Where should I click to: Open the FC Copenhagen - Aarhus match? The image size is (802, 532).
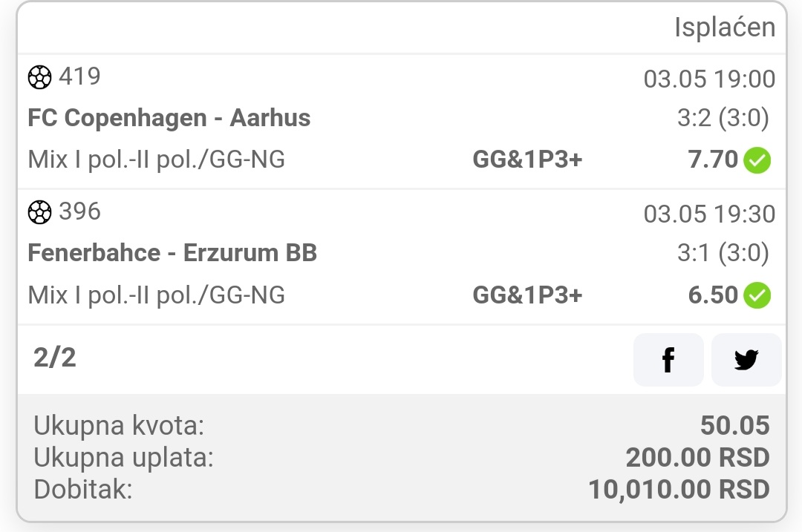click(169, 118)
